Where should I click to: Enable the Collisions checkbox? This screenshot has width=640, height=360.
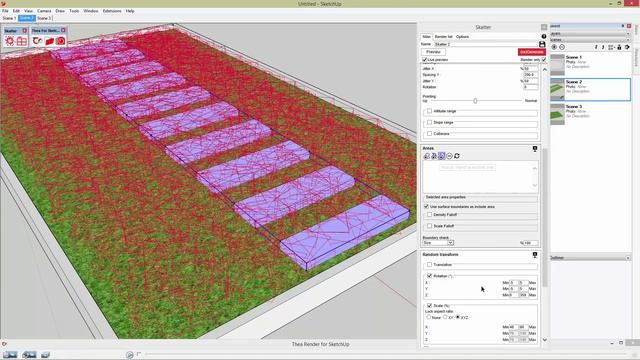click(429, 133)
